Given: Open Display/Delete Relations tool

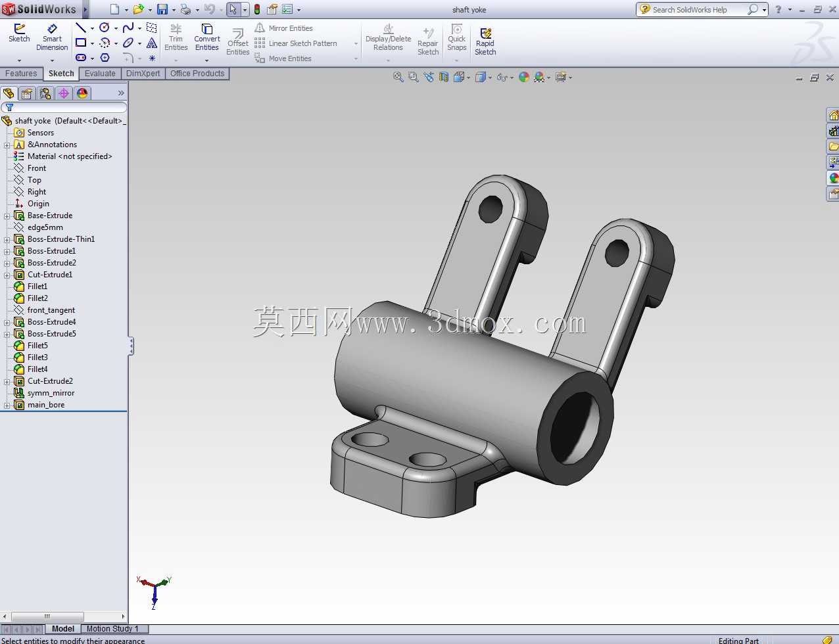Looking at the screenshot, I should tap(388, 37).
